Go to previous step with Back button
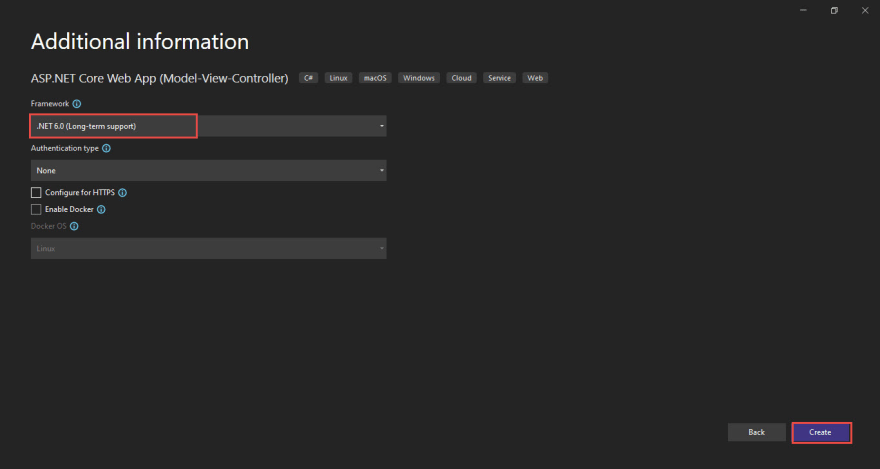This screenshot has height=469, width=880. 757,433
